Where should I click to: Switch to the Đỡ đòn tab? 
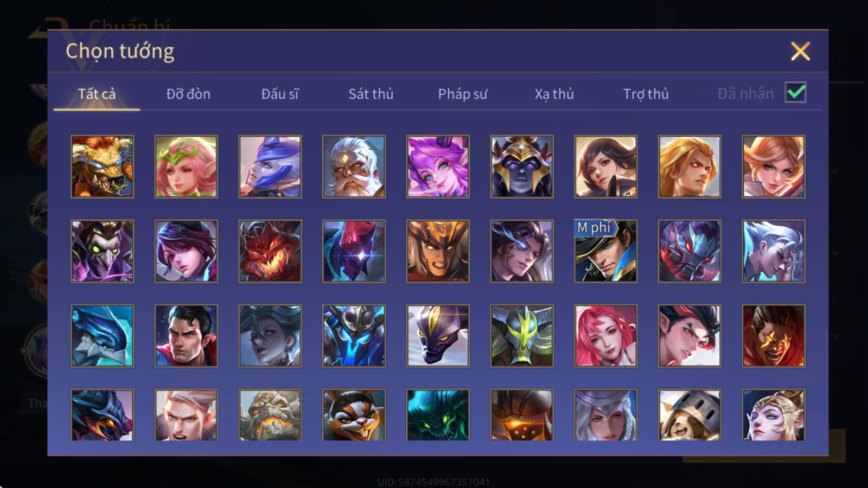click(x=188, y=94)
